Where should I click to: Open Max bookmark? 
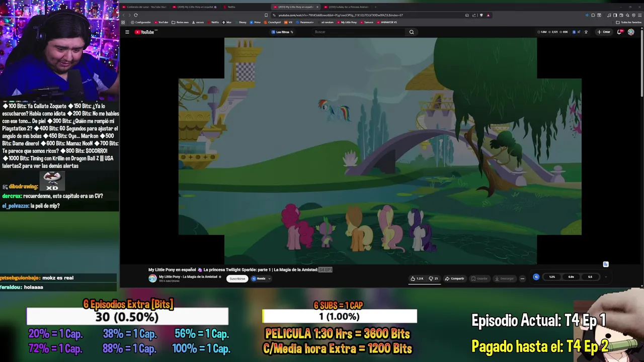(x=227, y=22)
